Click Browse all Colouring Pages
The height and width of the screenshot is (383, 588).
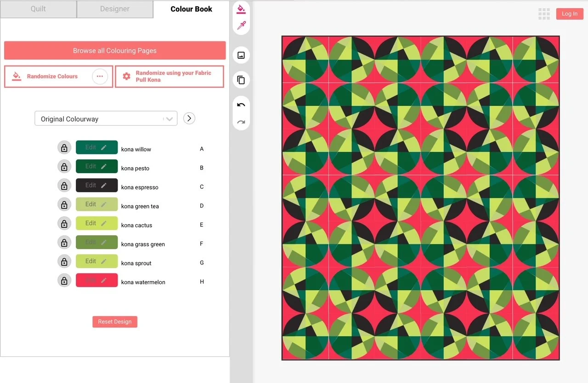115,51
